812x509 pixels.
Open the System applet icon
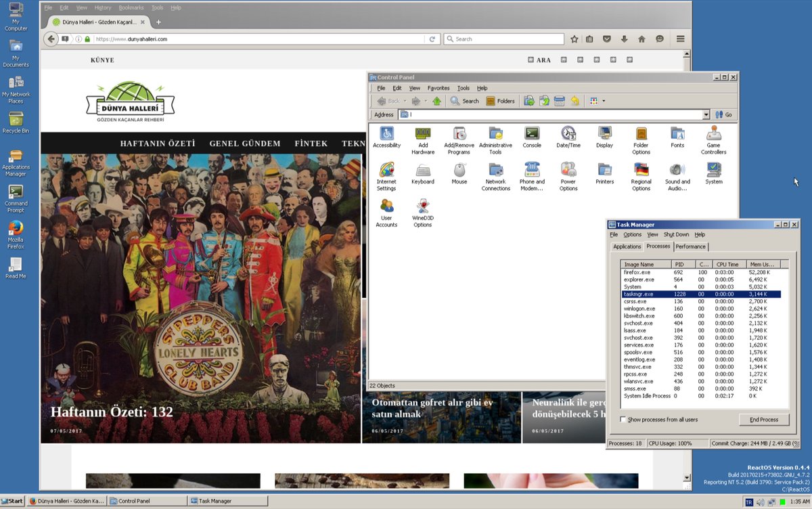pos(713,173)
